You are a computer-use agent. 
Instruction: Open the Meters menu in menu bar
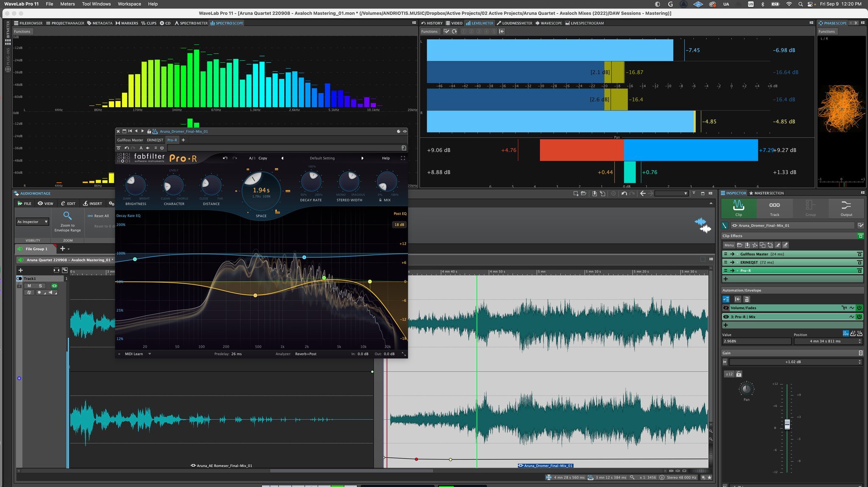pyautogui.click(x=67, y=4)
